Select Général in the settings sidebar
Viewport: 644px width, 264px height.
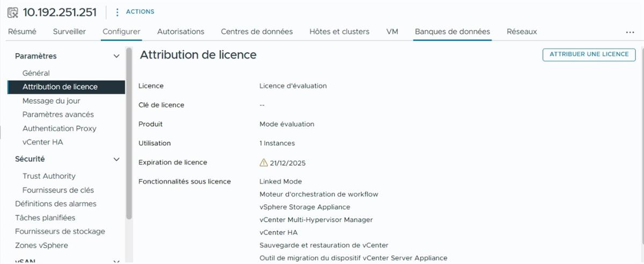point(36,73)
